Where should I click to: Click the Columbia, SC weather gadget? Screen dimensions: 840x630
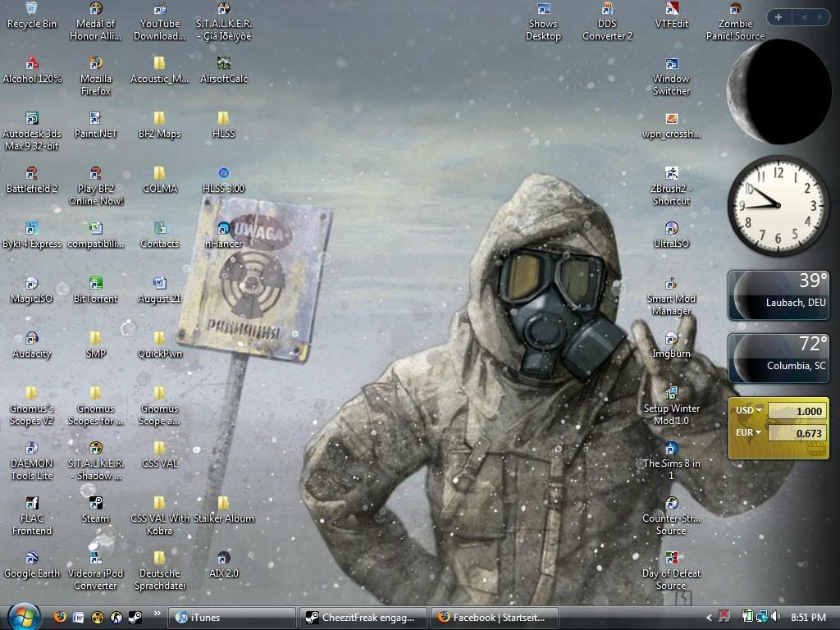(x=778, y=358)
